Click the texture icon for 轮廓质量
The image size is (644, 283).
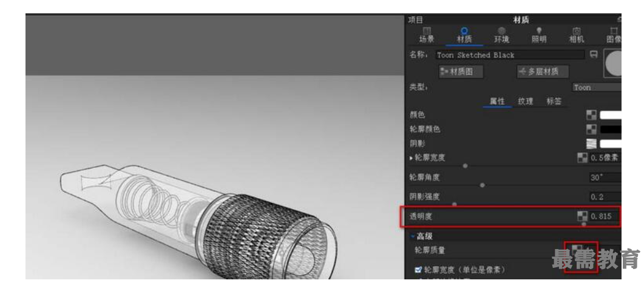(x=577, y=250)
